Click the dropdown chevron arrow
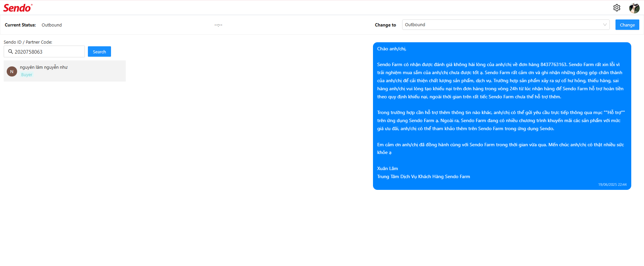Viewport: 644px width, 266px height. [605, 25]
